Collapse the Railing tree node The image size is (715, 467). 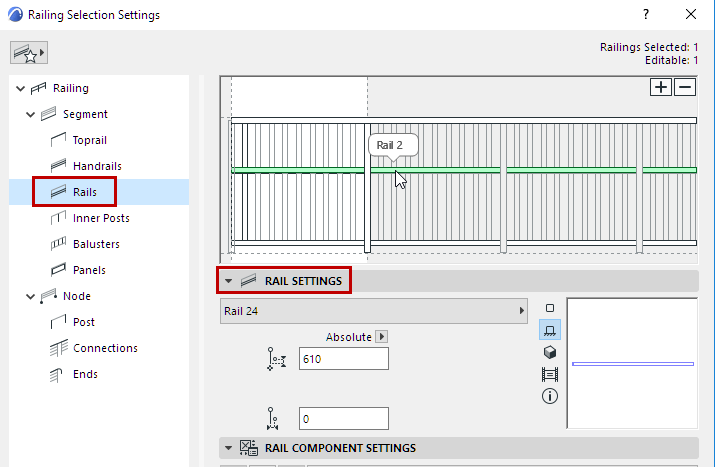21,89
